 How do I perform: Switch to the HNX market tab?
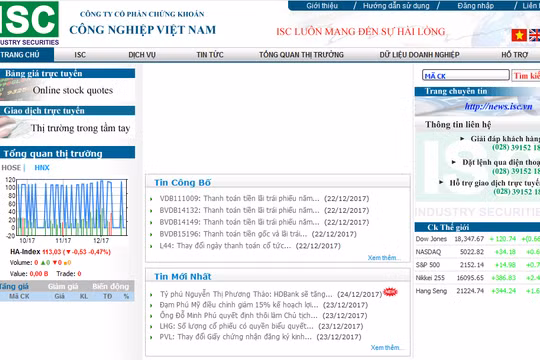[42, 168]
